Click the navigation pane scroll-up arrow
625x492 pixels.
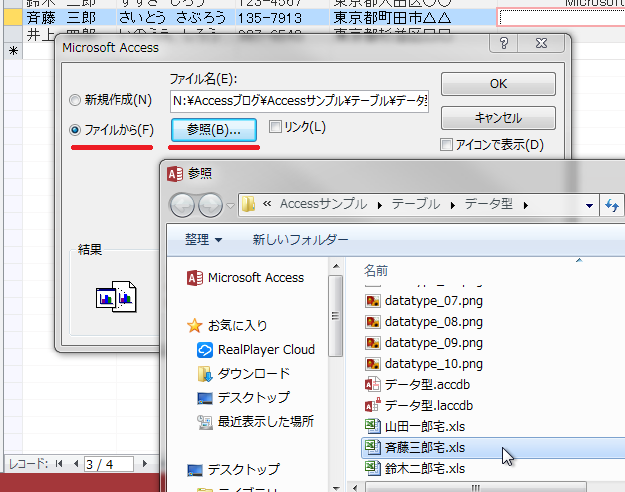point(336,266)
